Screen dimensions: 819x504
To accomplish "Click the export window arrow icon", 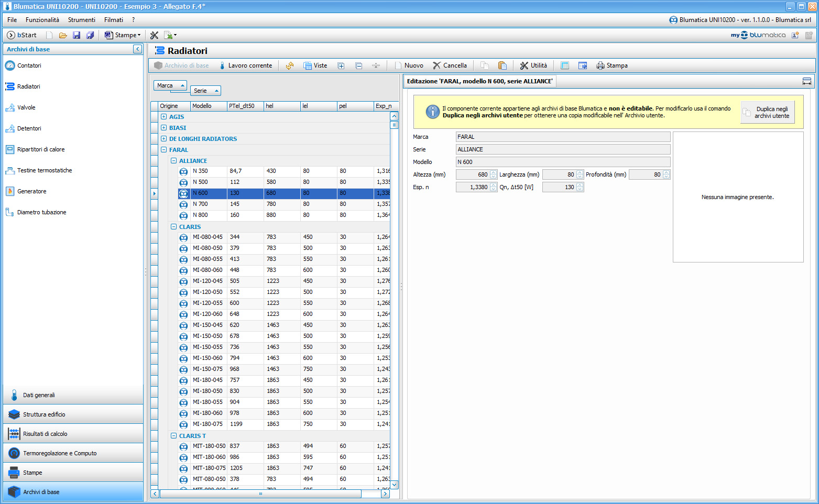I will [x=583, y=65].
